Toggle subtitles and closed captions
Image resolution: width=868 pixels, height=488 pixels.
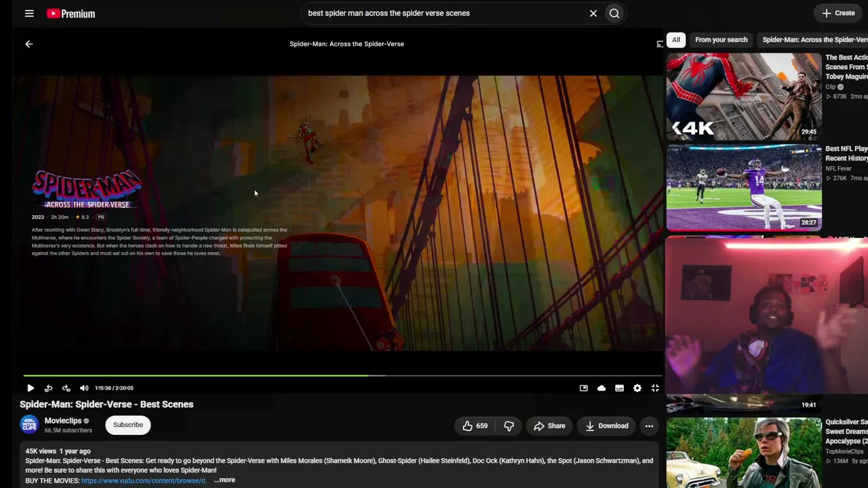pos(619,388)
